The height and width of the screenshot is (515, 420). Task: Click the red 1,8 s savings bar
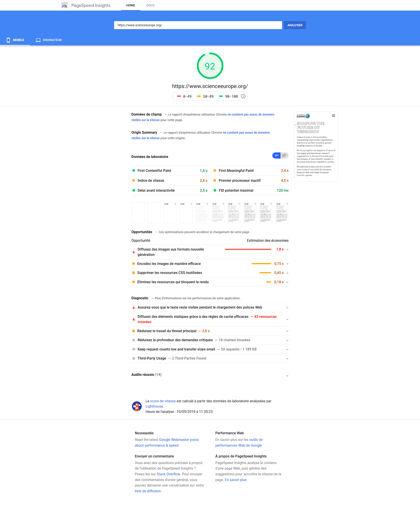[248, 249]
